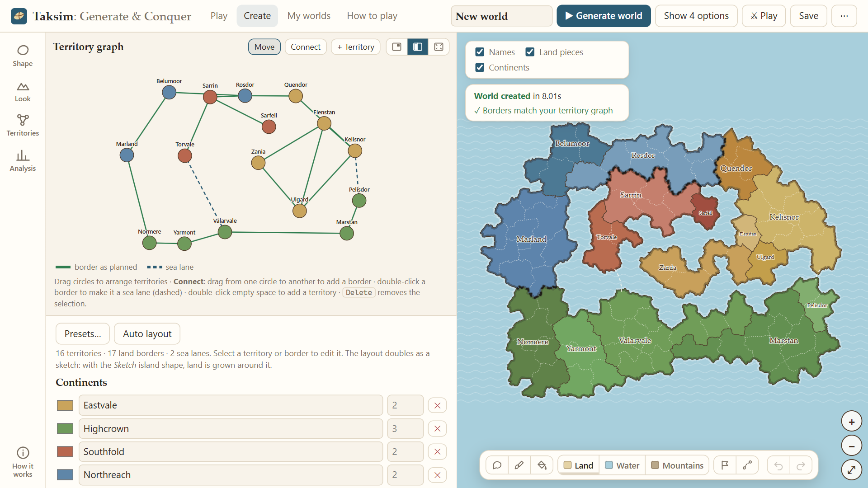Expand the map to full view
This screenshot has height=488, width=868.
tap(852, 470)
